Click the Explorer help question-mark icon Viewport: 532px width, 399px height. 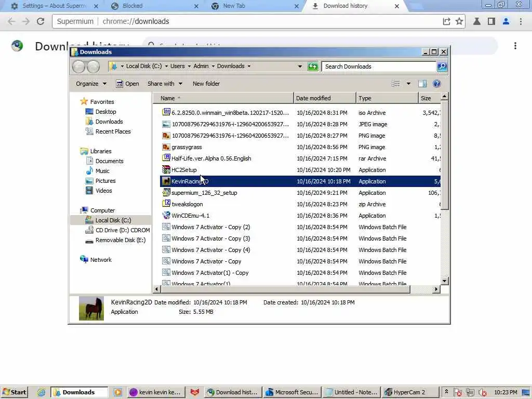pyautogui.click(x=436, y=84)
